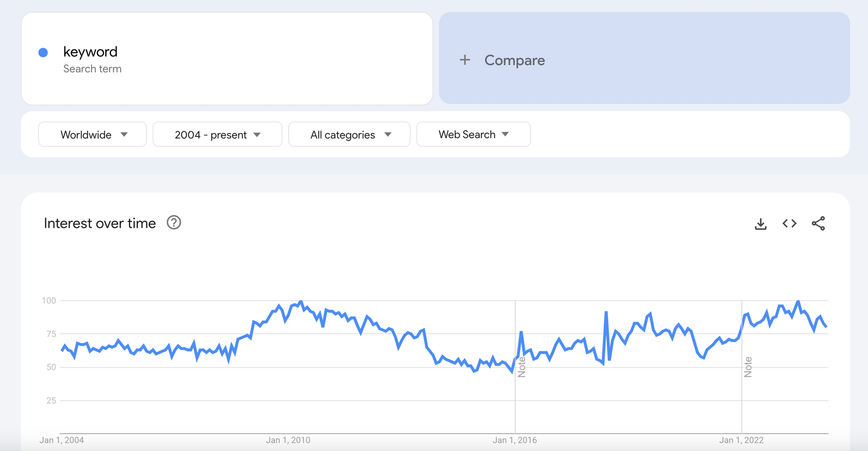The height and width of the screenshot is (451, 868).
Task: Open the Interest over time help icon
Action: (x=174, y=222)
